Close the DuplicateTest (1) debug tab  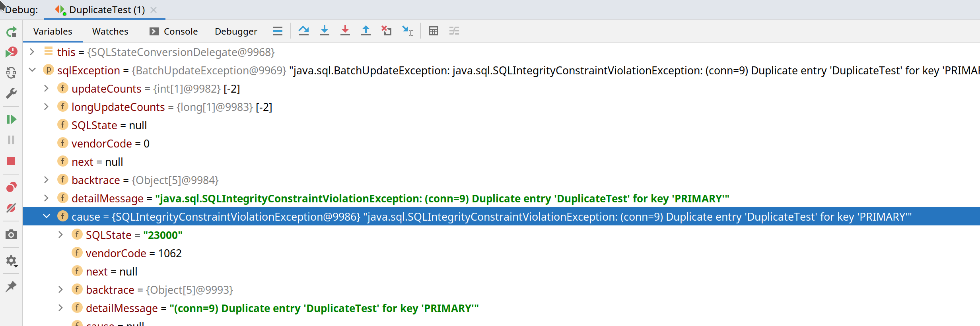[x=154, y=10]
